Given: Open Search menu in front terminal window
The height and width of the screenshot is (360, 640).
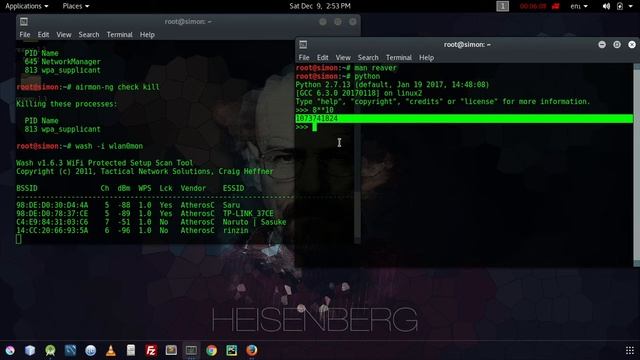Looking at the screenshot, I should [368, 58].
